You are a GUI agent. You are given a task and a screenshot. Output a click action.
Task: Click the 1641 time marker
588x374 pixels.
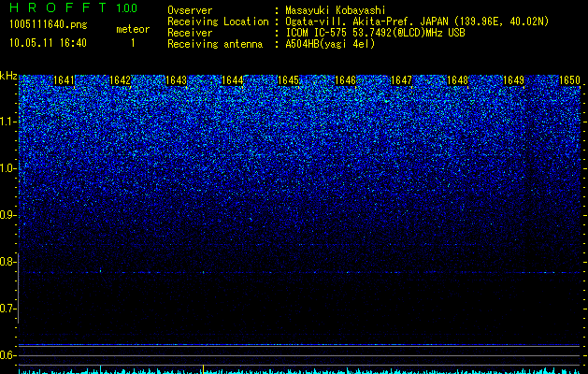coord(64,80)
